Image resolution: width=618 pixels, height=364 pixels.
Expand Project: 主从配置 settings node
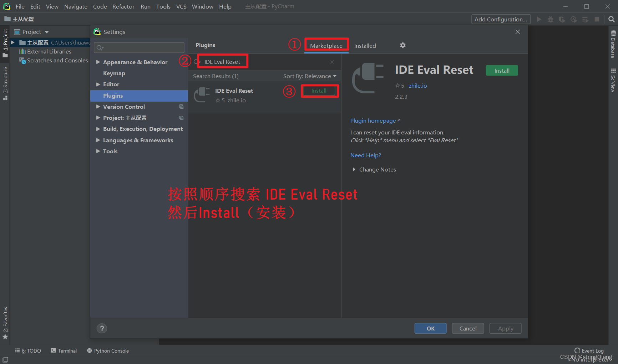point(98,118)
